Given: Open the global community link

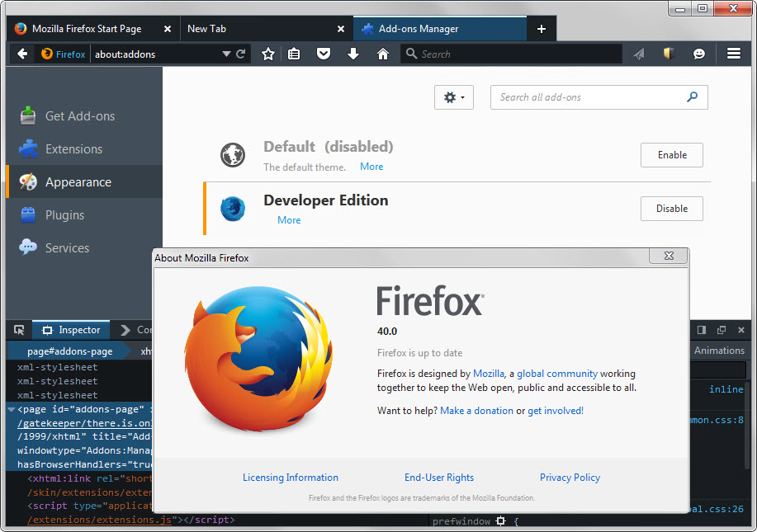Looking at the screenshot, I should [557, 374].
